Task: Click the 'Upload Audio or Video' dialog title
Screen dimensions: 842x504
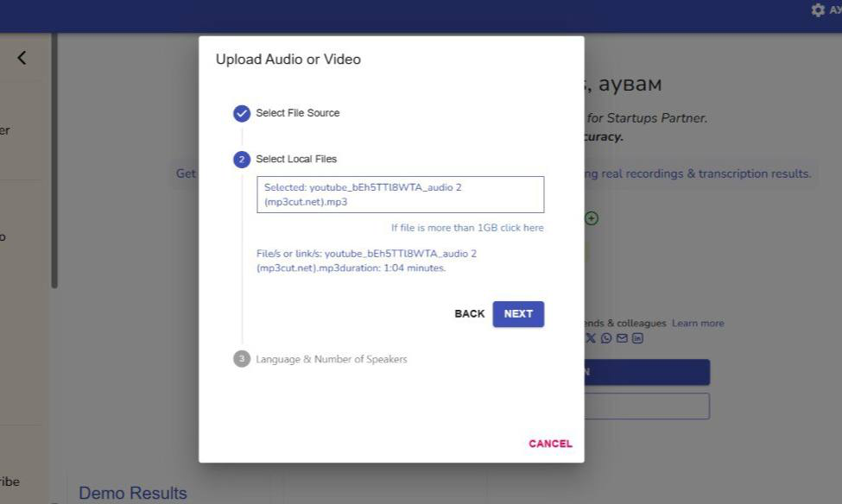Action: pyautogui.click(x=288, y=60)
